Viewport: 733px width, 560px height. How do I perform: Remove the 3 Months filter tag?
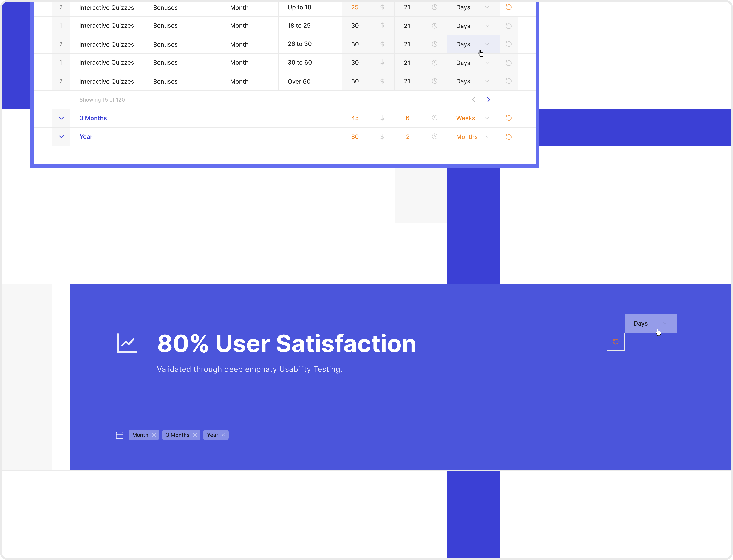(195, 435)
